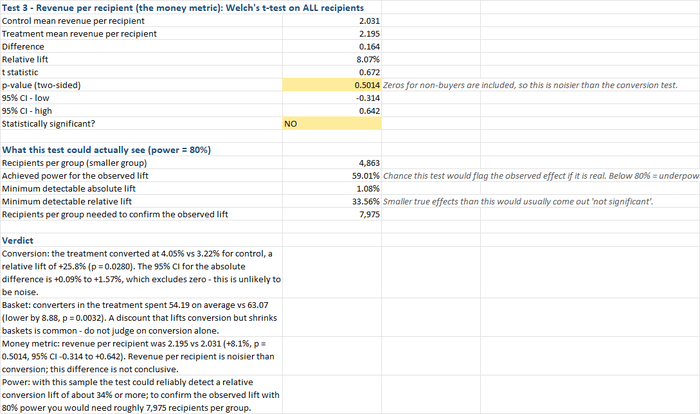Viewport: 700px width, 414px height.
Task: Click the 95% CI - high label
Action: click(x=27, y=111)
